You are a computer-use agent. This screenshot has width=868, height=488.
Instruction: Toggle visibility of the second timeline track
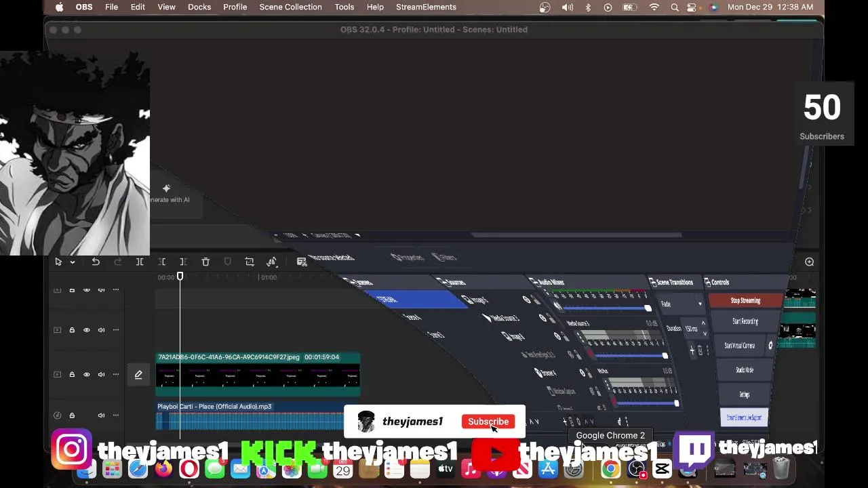[x=86, y=330]
